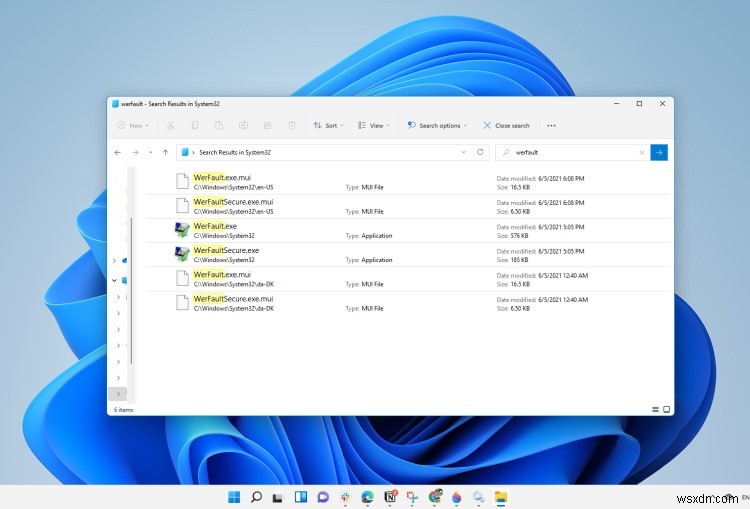Select the WerFault.exe application
Viewport: 750px width, 509px height.
pos(407,231)
